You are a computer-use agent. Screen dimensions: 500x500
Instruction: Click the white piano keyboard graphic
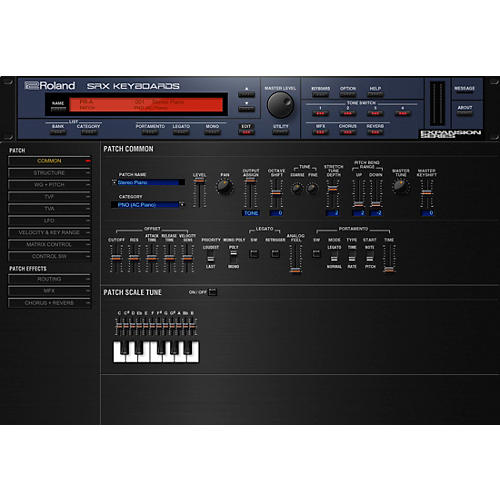(156, 352)
